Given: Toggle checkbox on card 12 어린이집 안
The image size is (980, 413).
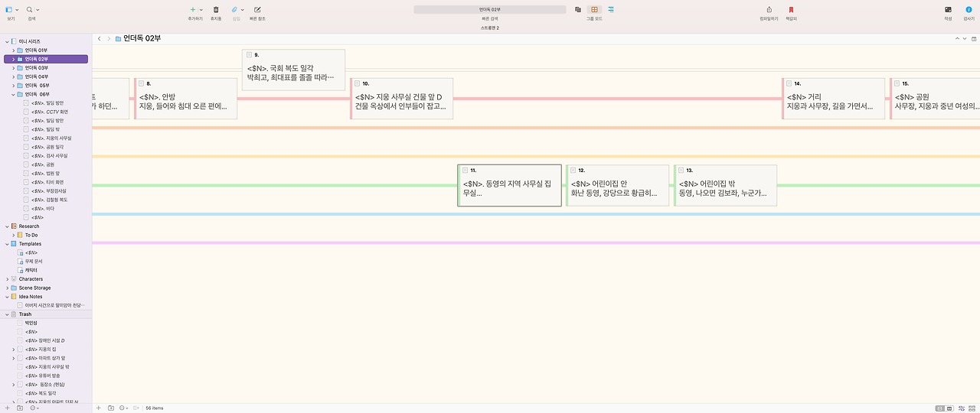Looking at the screenshot, I should coord(573,170).
